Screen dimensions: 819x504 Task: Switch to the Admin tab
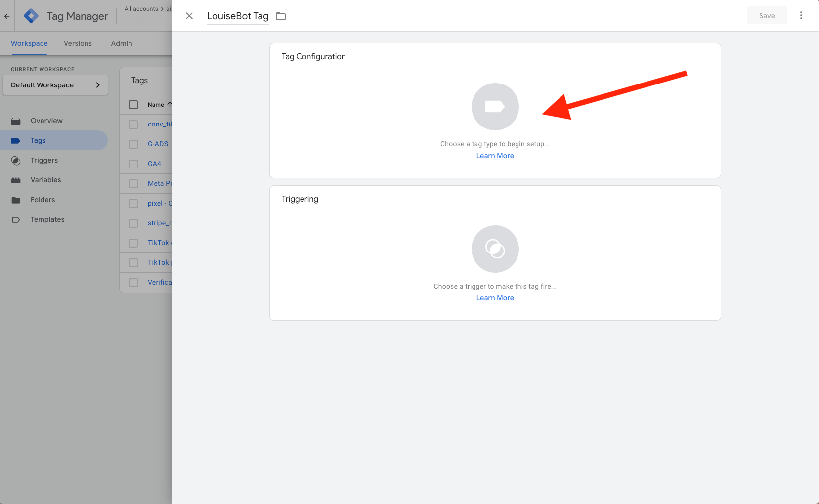122,43
